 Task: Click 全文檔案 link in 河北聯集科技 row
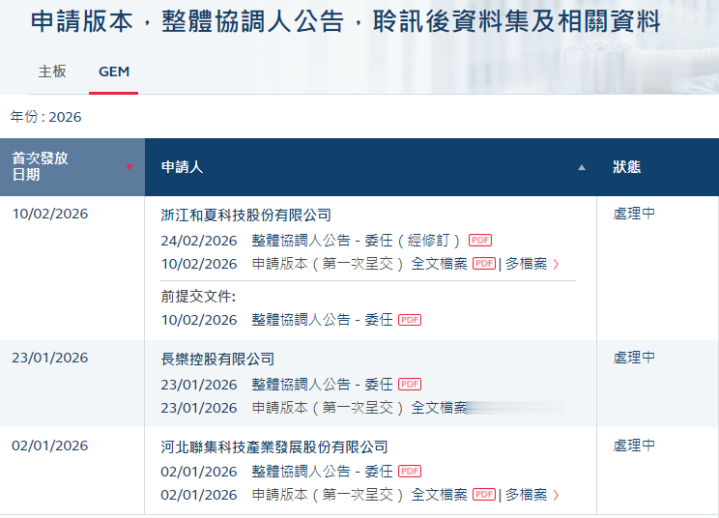coord(439,495)
